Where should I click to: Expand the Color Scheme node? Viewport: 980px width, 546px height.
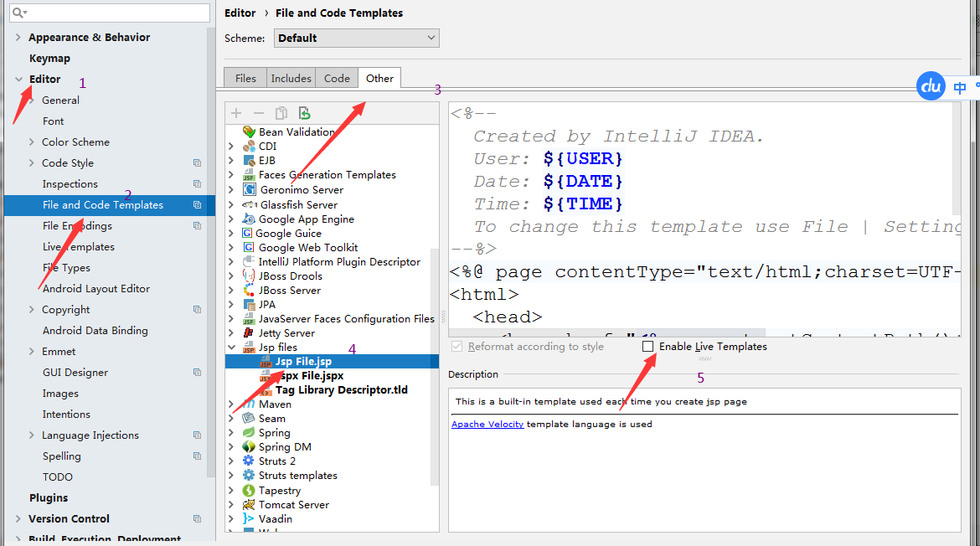click(x=31, y=142)
